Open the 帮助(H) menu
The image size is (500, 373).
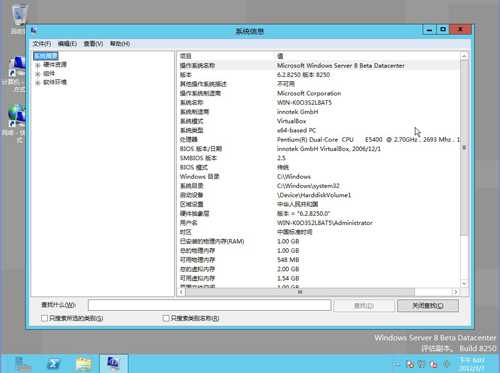click(x=120, y=44)
